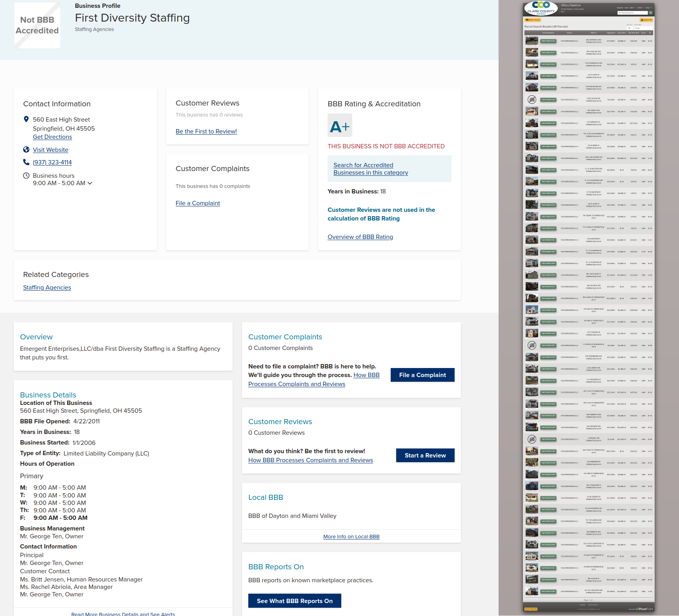
Task: Open the TOOLS menu in Clark County header
Action: 648,8
